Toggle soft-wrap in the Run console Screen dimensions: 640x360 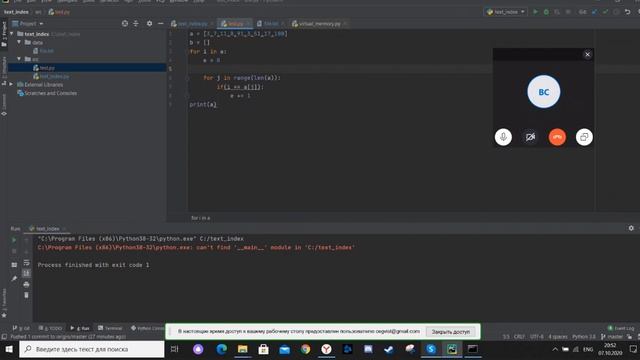click(27, 262)
